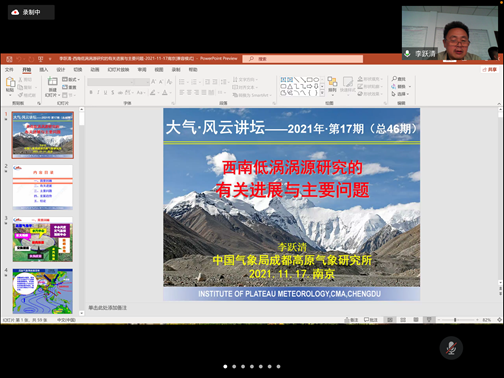
Task: Click the New Slide icon
Action: pyautogui.click(x=52, y=81)
